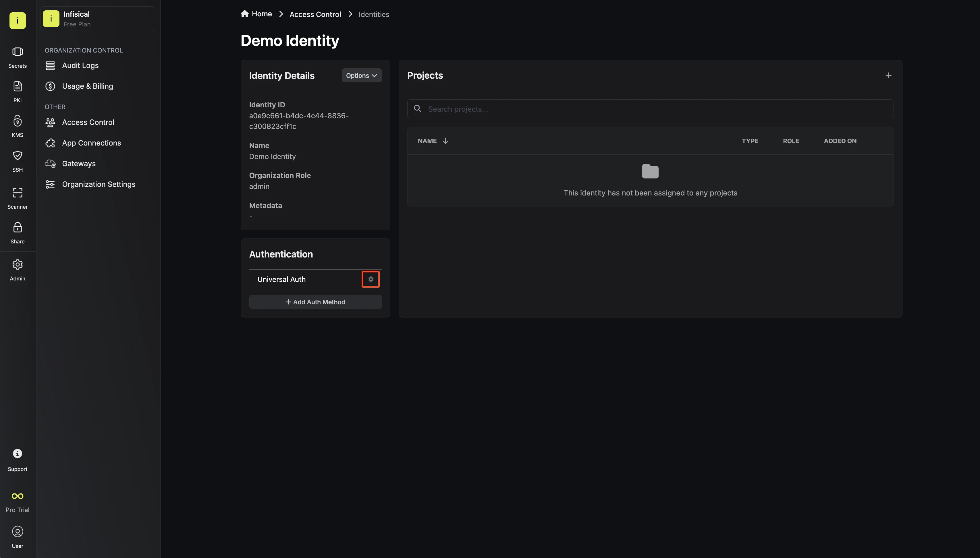Open the Infisical Free Plan organization selector

[x=98, y=19]
